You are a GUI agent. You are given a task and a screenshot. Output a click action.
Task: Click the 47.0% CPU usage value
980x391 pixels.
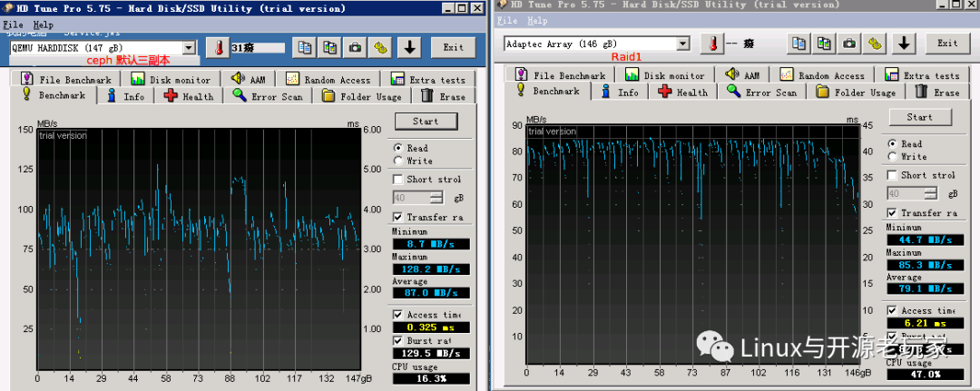[925, 374]
